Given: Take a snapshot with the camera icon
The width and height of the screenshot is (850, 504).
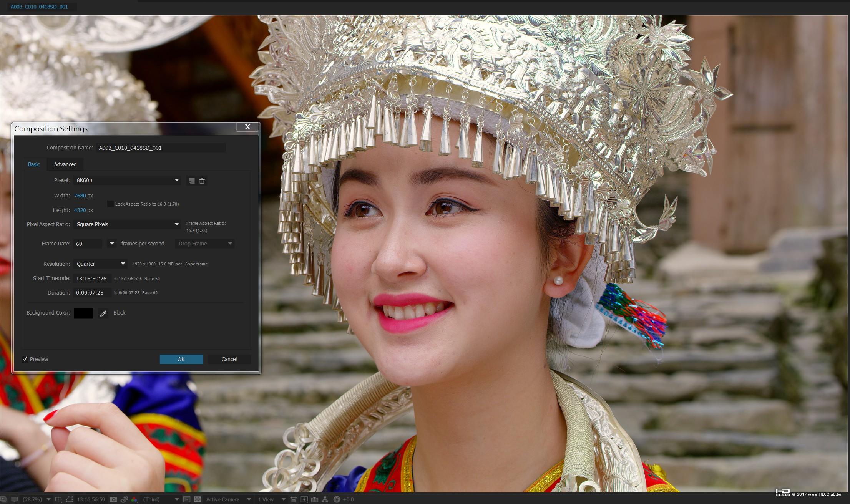Looking at the screenshot, I should pos(113,499).
